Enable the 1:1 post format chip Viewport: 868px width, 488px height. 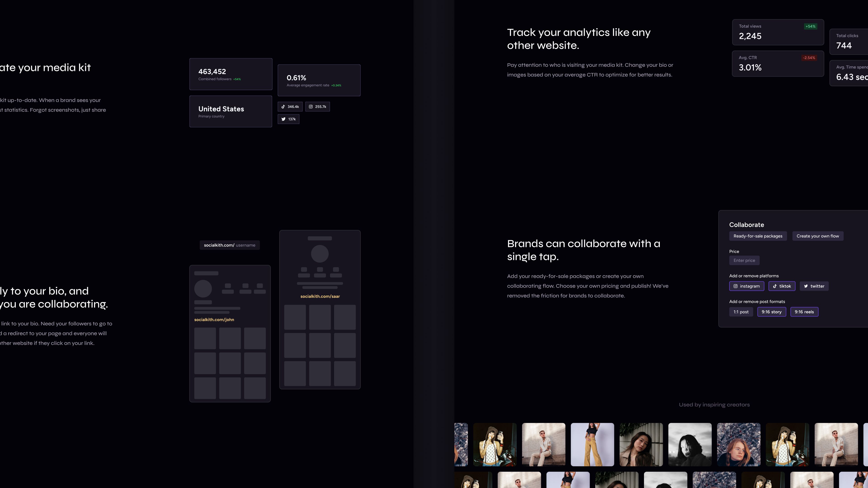pos(741,312)
